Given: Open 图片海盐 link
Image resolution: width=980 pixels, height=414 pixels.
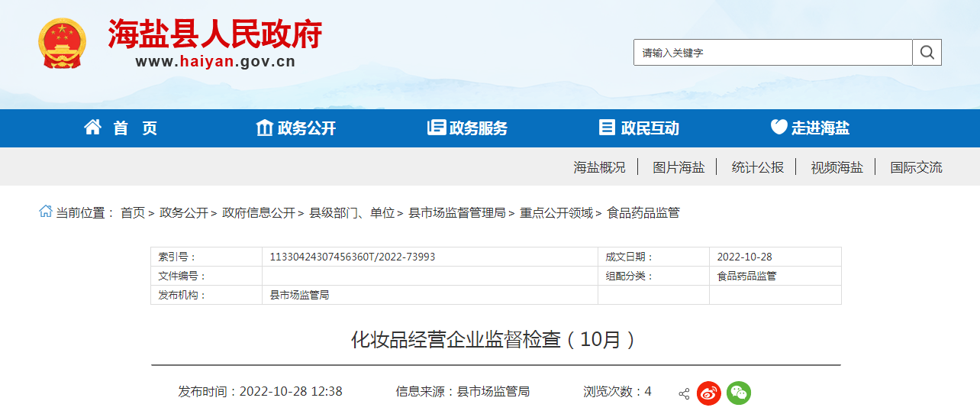Looking at the screenshot, I should coord(679,167).
